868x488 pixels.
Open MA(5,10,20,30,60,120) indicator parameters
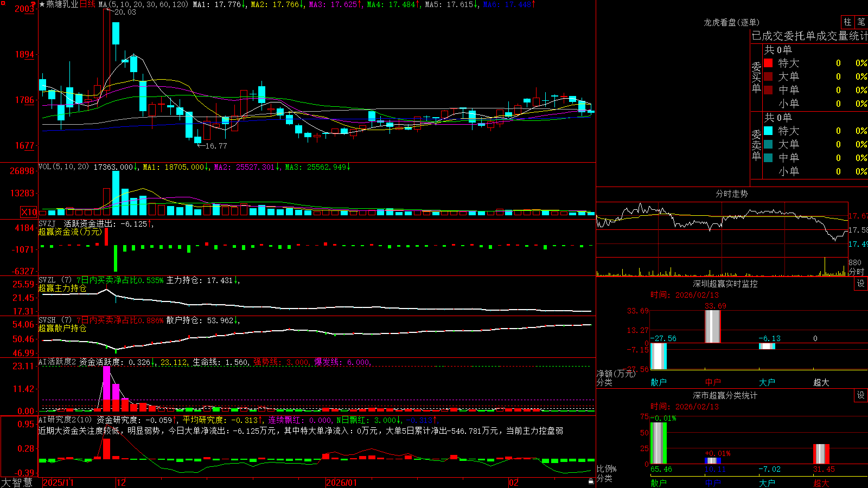pyautogui.click(x=143, y=4)
